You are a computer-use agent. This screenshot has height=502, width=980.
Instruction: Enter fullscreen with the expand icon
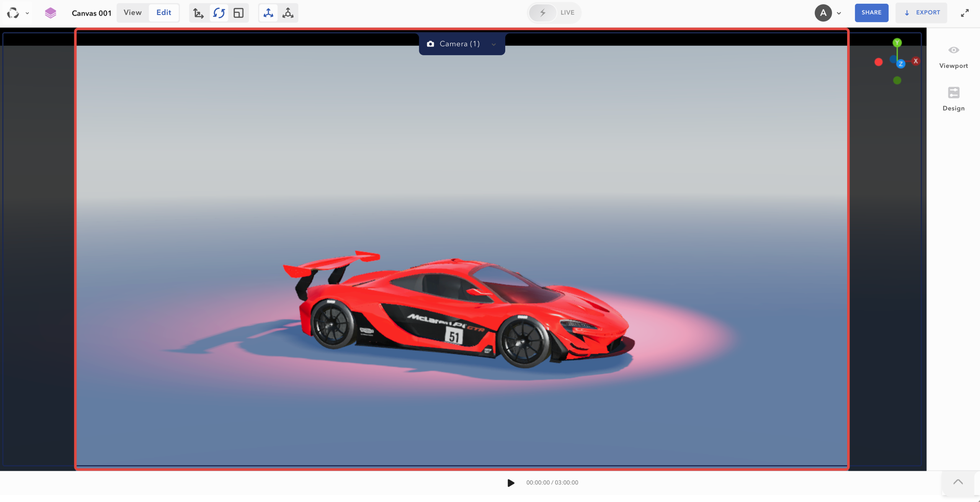click(965, 13)
